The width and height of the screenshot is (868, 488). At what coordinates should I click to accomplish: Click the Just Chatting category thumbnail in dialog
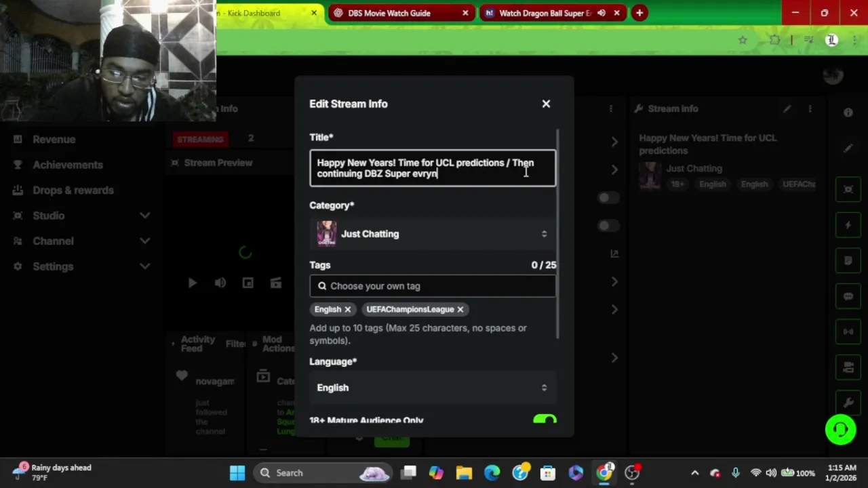326,234
